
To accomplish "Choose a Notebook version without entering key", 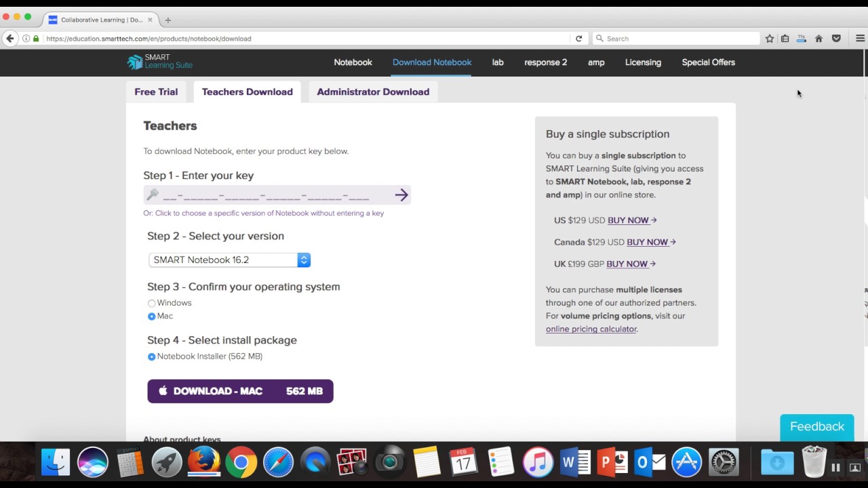I will point(264,213).
